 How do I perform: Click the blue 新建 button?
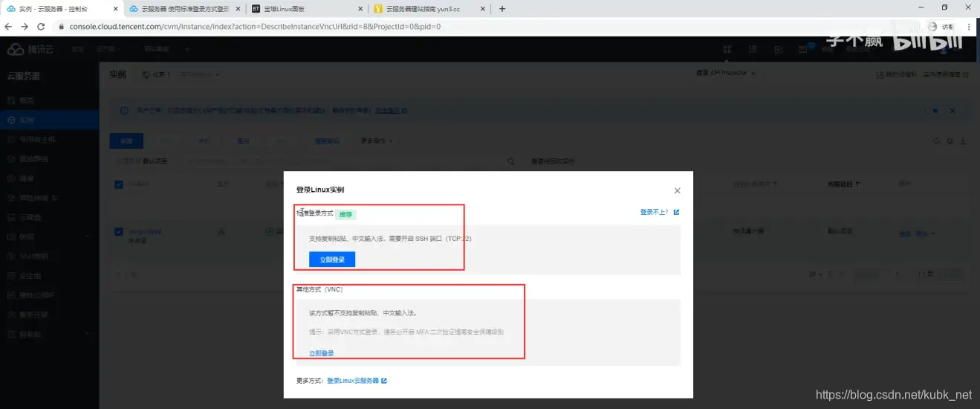point(126,141)
